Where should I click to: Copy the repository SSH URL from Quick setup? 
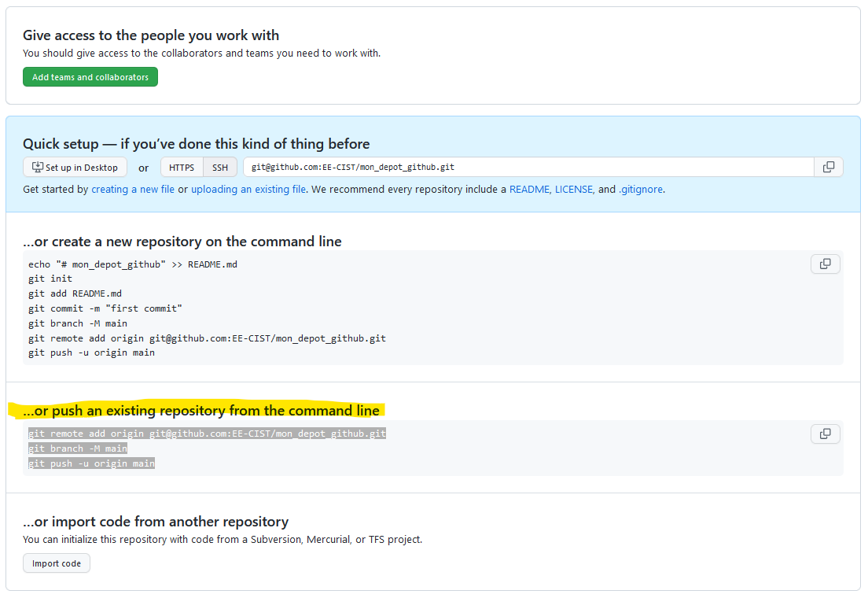pos(830,166)
